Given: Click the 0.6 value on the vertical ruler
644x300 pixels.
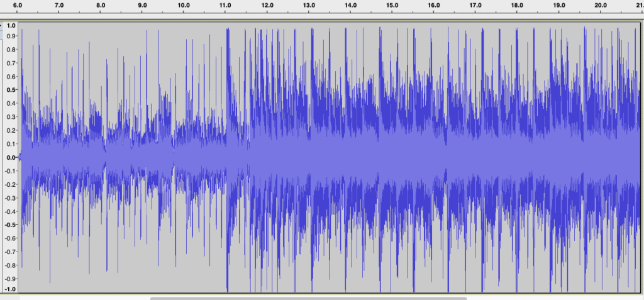Looking at the screenshot, I should (x=11, y=77).
